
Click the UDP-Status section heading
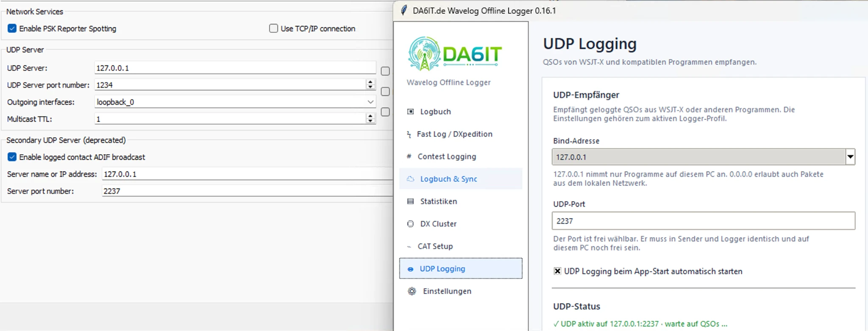[576, 306]
